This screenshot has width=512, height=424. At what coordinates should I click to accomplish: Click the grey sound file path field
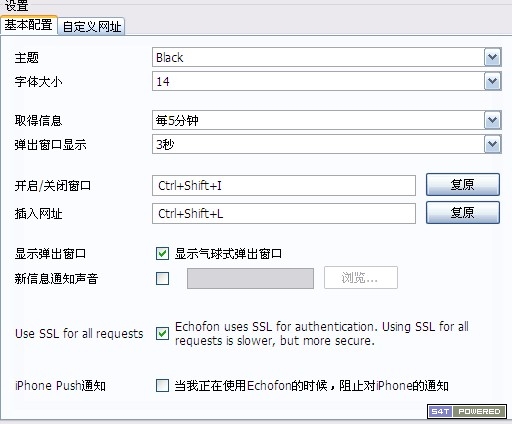pos(250,278)
